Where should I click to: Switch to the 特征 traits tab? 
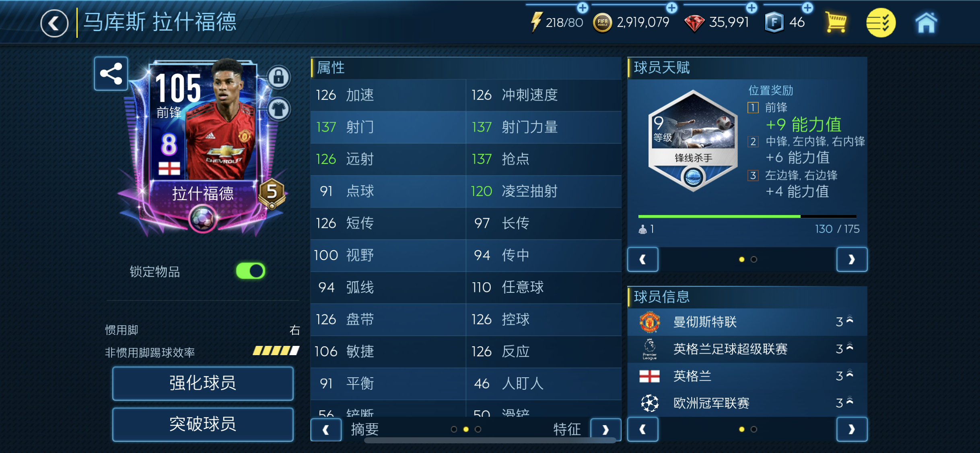tap(567, 429)
